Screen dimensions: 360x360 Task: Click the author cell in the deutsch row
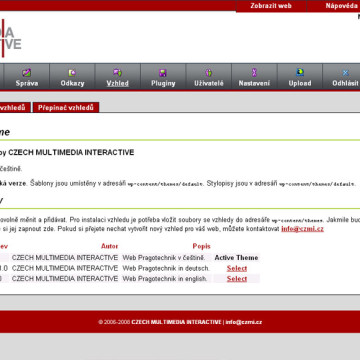point(65,268)
